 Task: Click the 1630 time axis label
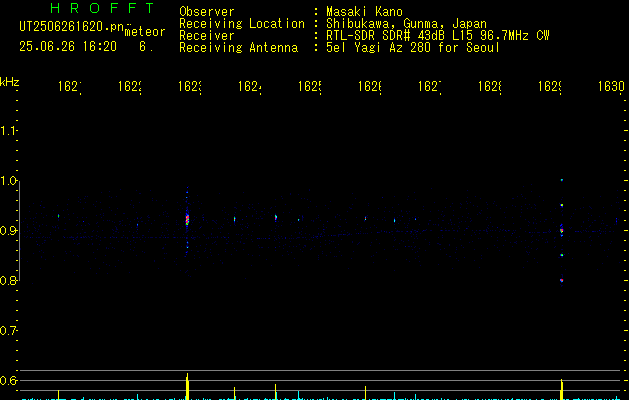pos(611,86)
